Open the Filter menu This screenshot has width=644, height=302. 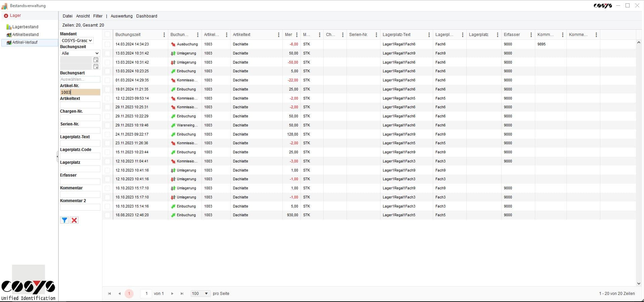[98, 16]
